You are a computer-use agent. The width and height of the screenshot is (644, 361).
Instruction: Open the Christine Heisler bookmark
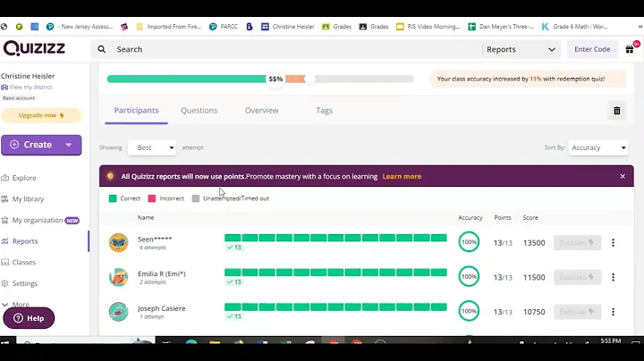(288, 27)
